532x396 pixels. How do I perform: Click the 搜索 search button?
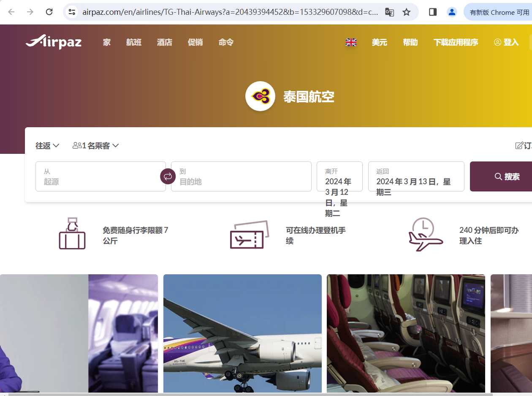coord(501,176)
